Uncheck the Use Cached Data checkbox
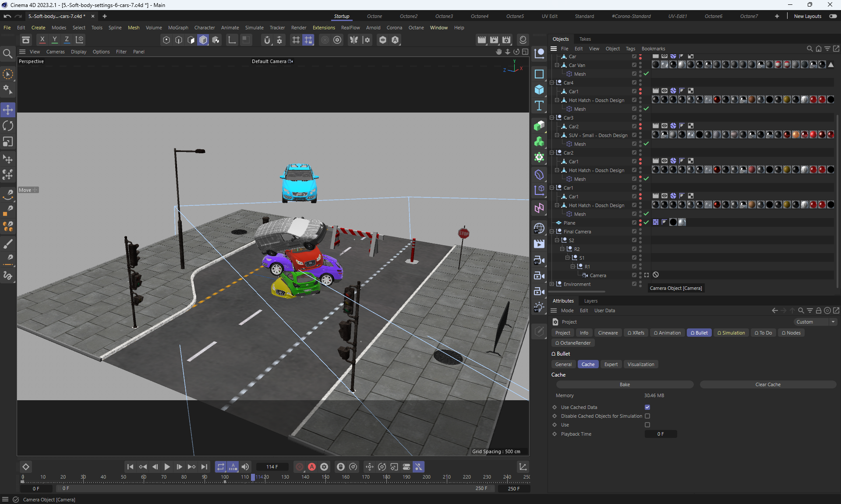 pyautogui.click(x=647, y=407)
